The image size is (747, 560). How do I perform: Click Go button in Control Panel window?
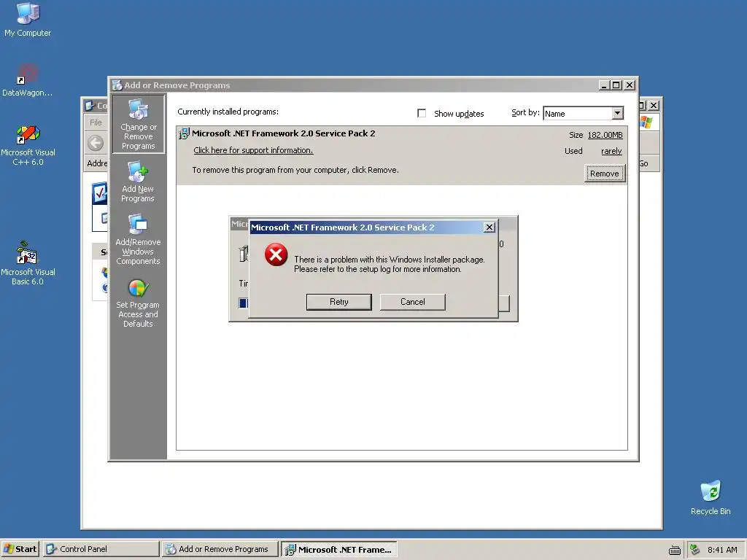[643, 163]
